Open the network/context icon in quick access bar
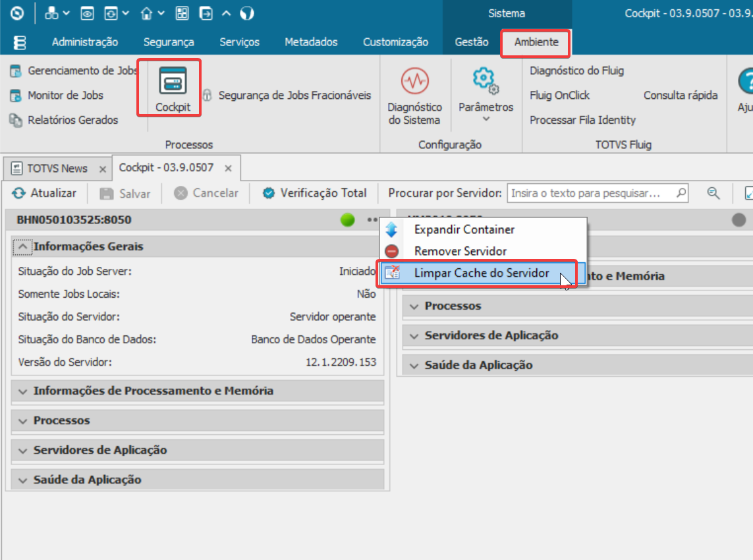 pyautogui.click(x=51, y=13)
